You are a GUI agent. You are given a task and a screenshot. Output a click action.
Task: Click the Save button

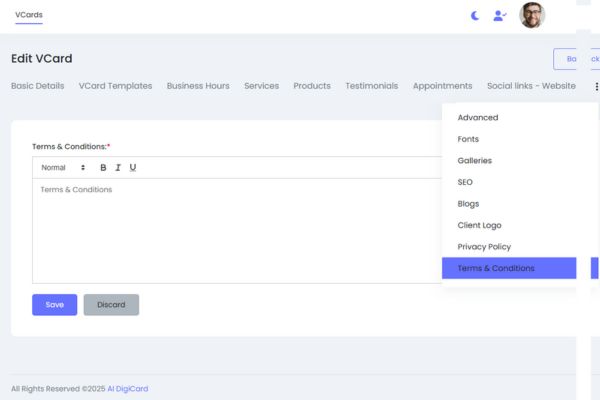click(x=54, y=305)
